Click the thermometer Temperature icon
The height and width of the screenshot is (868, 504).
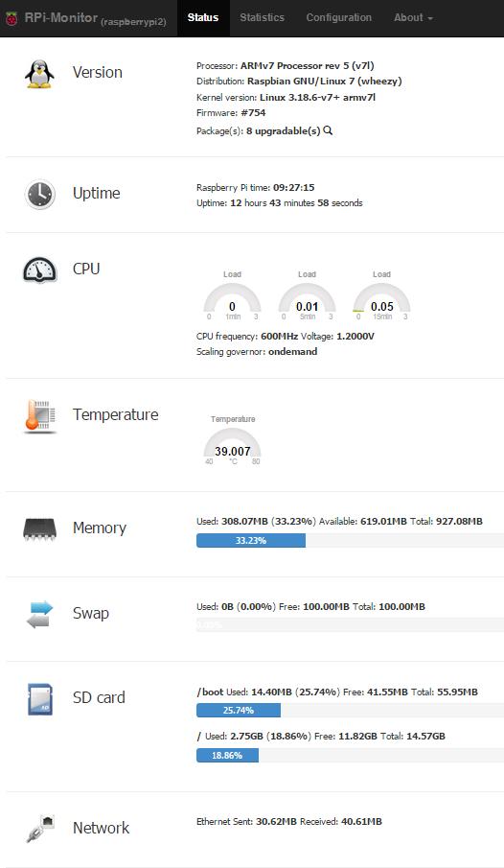pos(40,415)
